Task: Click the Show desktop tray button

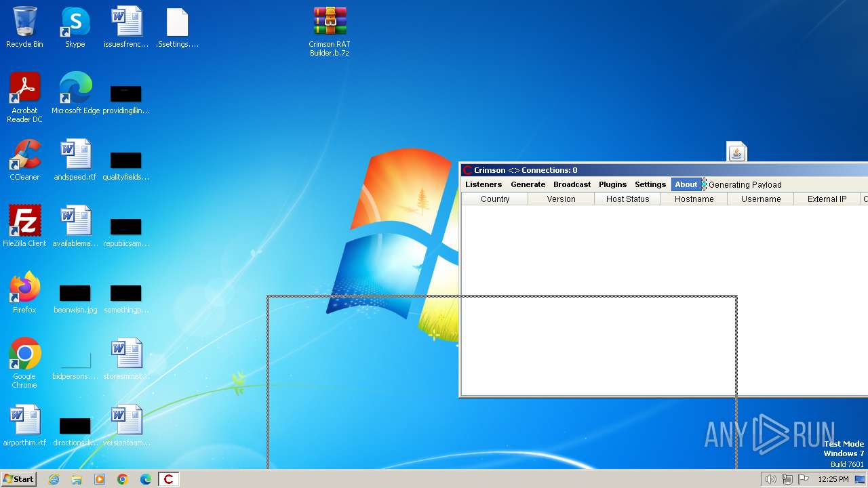Action: point(860,479)
